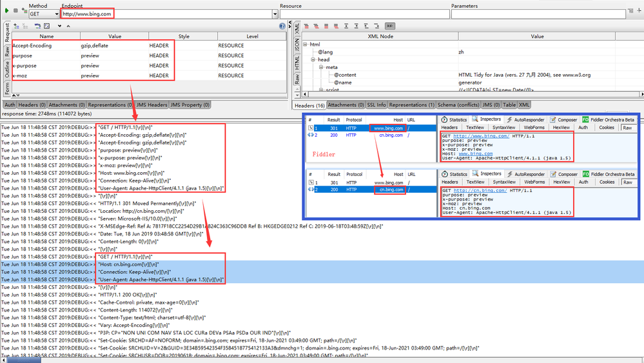Collapse the html node in XML tree

coord(306,44)
